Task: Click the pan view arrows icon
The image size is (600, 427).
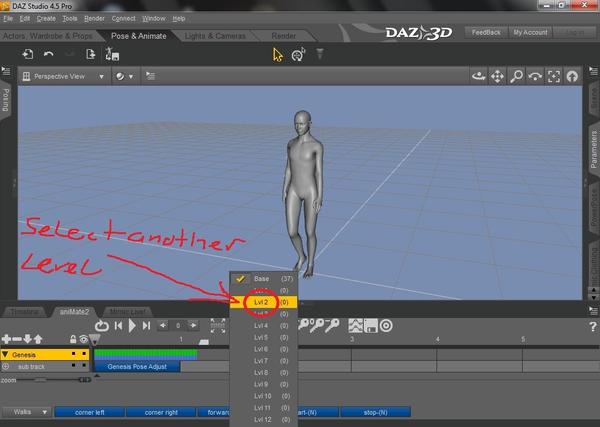Action: 497,77
